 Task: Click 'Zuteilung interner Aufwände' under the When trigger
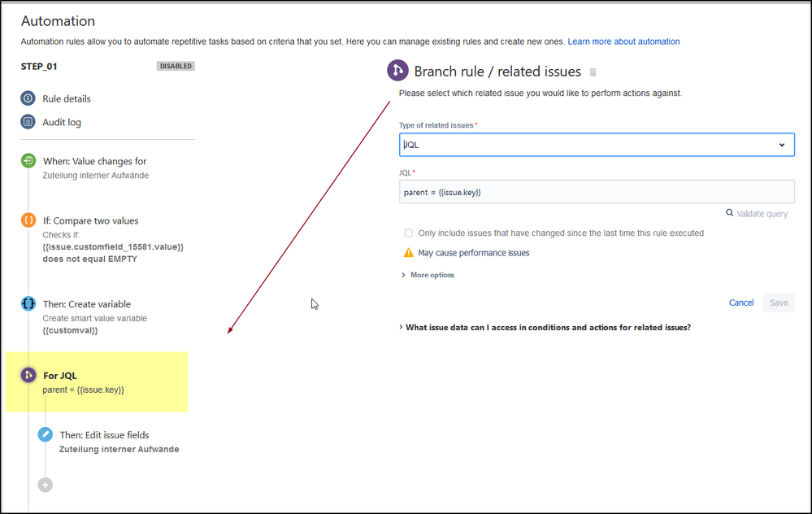pos(95,176)
